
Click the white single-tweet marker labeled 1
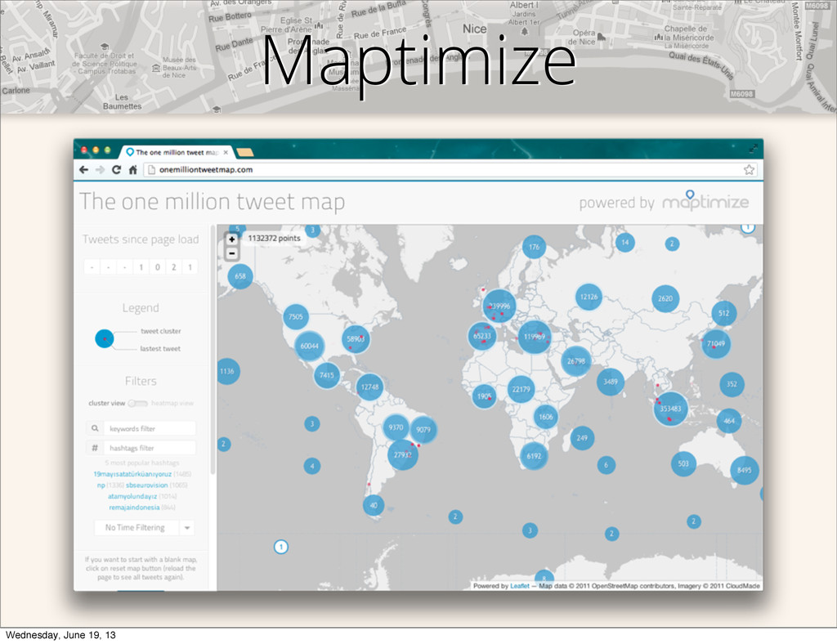coord(281,547)
